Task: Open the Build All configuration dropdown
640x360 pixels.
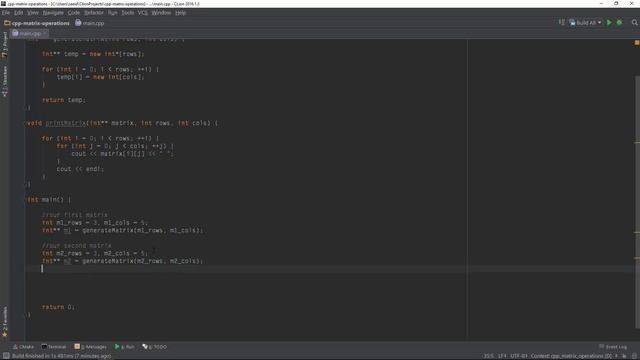Action: point(586,23)
